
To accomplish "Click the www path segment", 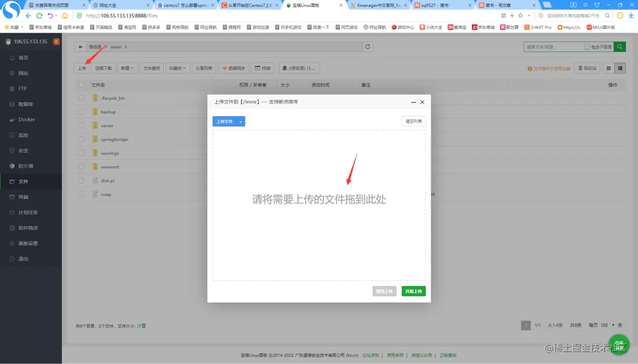I will click(116, 47).
